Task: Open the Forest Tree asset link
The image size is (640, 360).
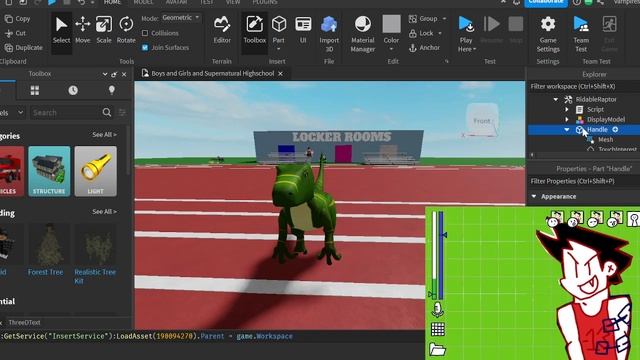Action: (x=46, y=272)
